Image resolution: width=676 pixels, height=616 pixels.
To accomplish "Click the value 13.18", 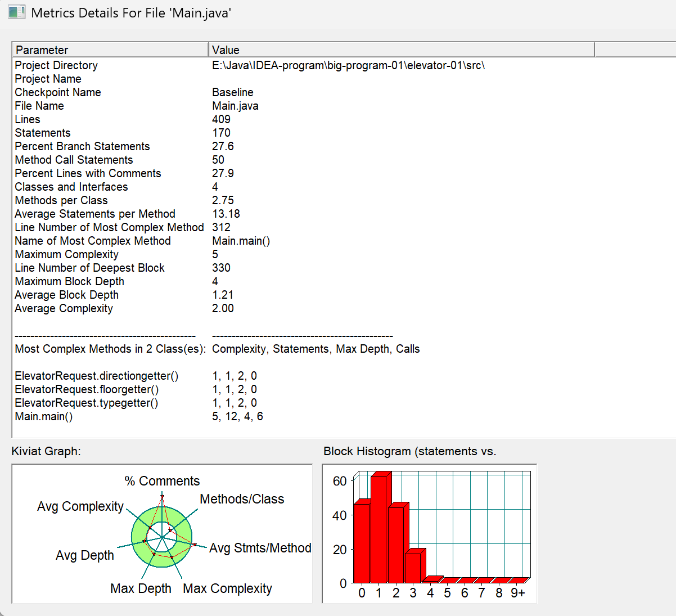I will point(226,214).
